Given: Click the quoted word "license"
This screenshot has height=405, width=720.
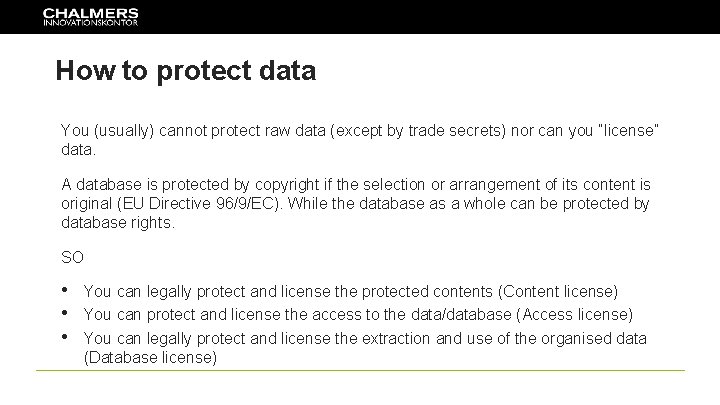Looking at the screenshot, I should (x=628, y=130).
